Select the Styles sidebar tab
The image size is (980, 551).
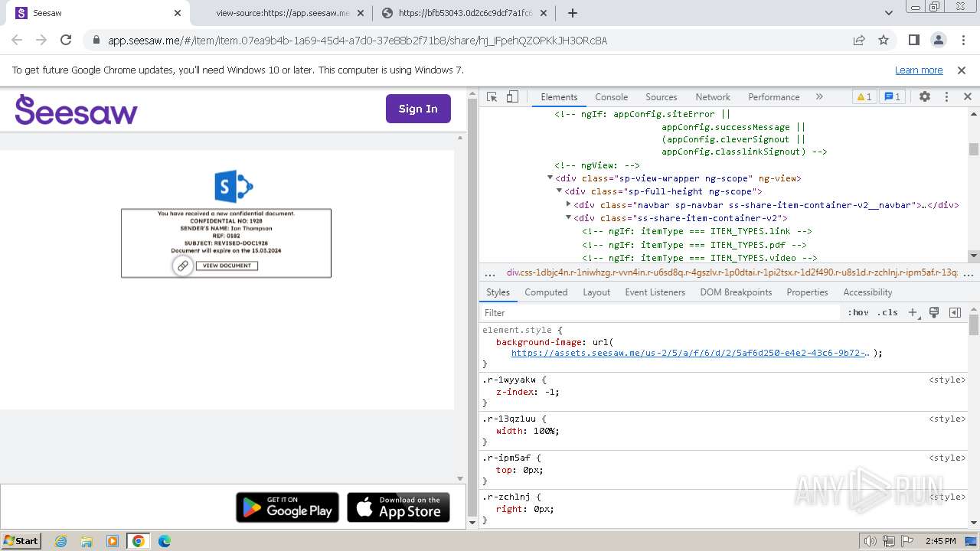click(498, 292)
